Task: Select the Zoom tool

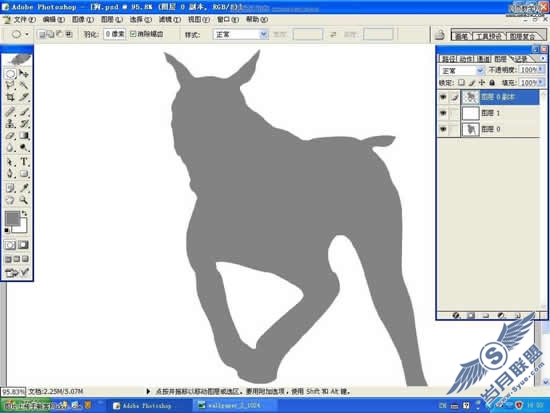Action: point(24,200)
